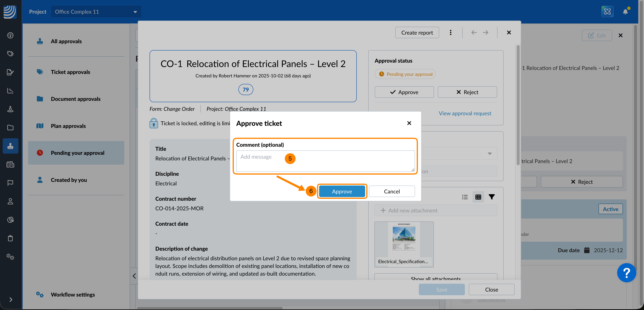The height and width of the screenshot is (310, 644).
Task: Click the View approval request link
Action: (x=465, y=113)
